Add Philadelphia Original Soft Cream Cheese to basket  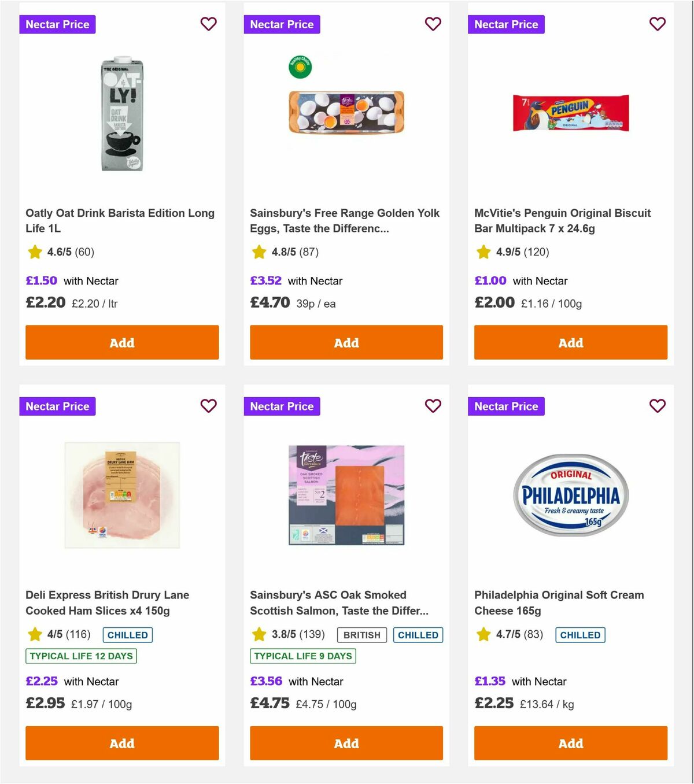point(570,744)
